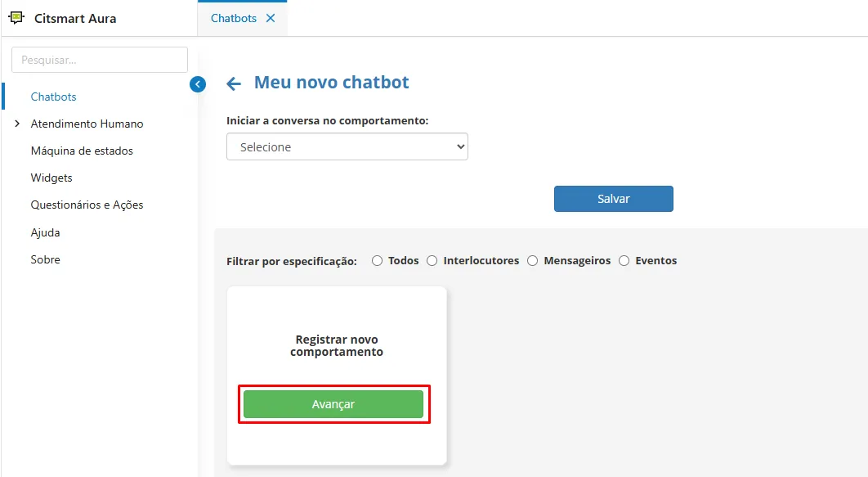The width and height of the screenshot is (868, 477).
Task: Collapse the sidebar using the blue chevron button
Action: (x=198, y=84)
